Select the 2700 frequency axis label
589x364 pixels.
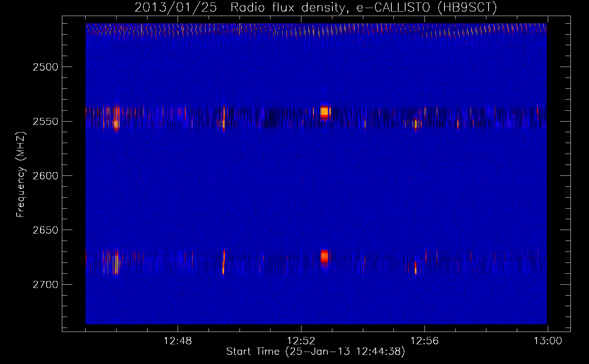tap(46, 284)
